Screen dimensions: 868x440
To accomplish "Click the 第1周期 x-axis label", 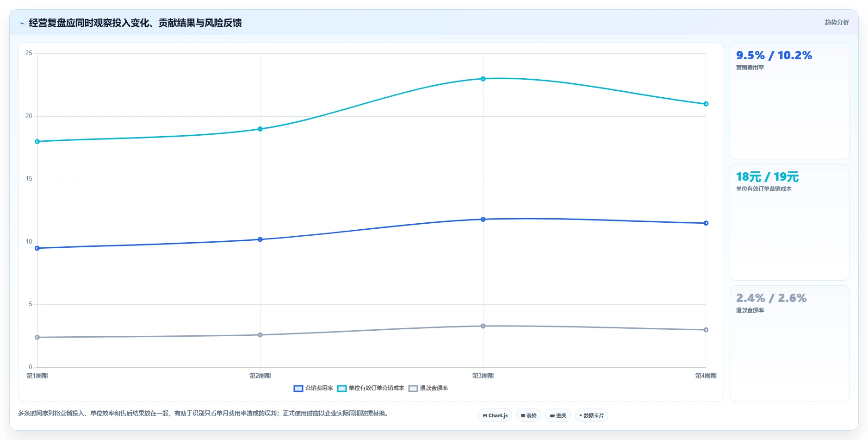I will click(x=37, y=376).
